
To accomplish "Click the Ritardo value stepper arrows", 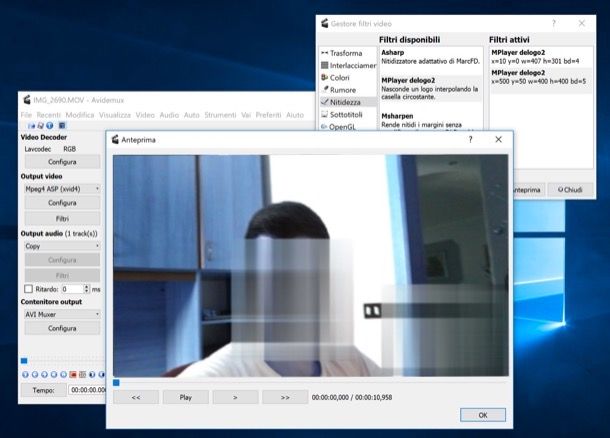I will click(87, 289).
